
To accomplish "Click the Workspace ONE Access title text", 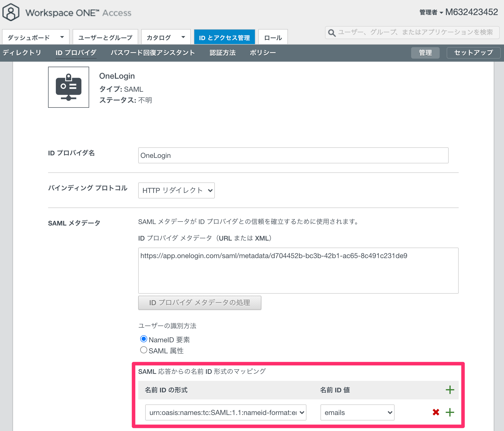I will (x=78, y=13).
